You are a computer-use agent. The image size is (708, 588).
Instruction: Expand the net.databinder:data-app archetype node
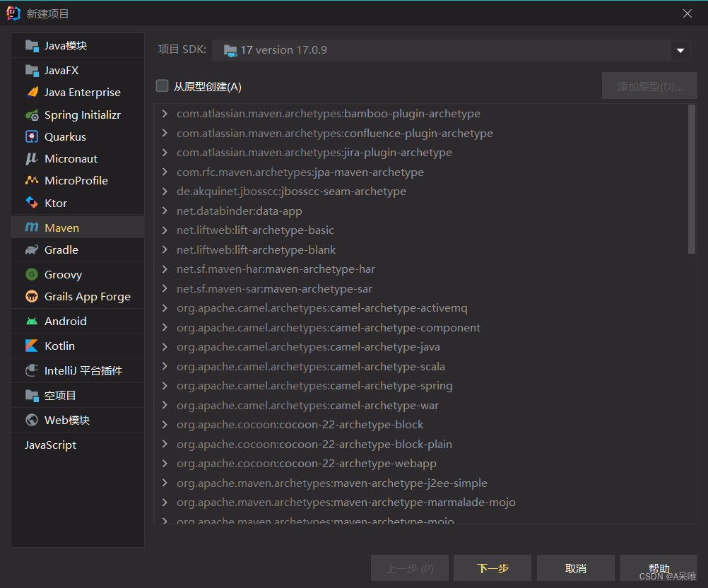tap(164, 210)
